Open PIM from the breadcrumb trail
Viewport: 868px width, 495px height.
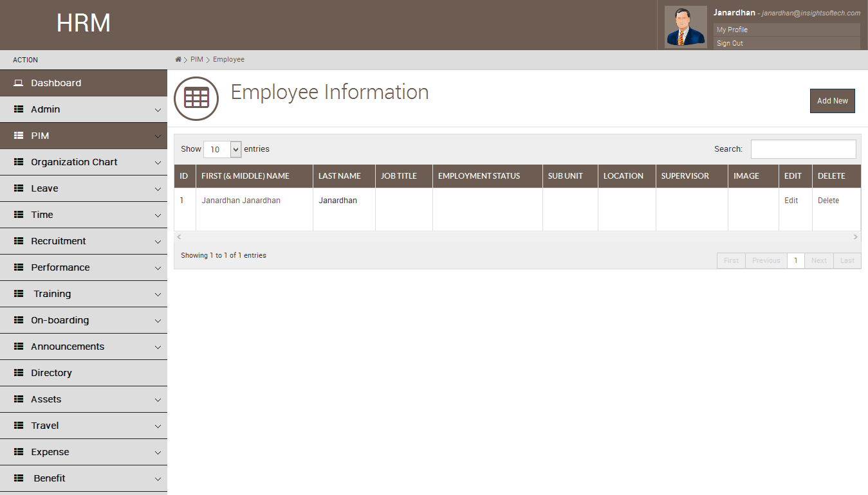click(197, 59)
